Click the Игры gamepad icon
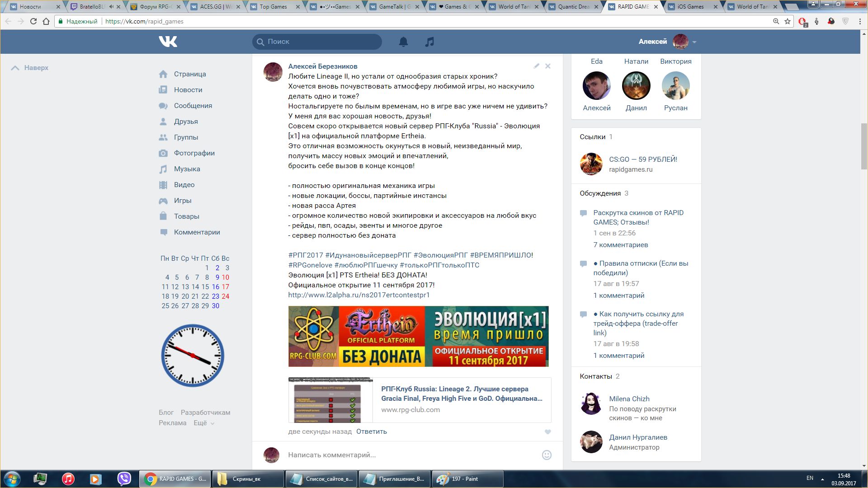The height and width of the screenshot is (488, 868). [x=163, y=201]
